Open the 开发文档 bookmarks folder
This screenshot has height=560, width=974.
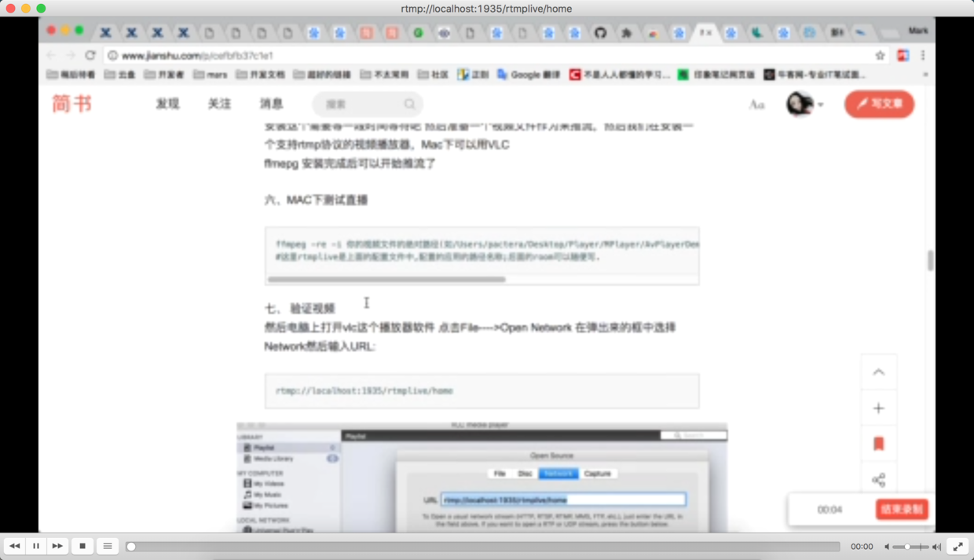click(261, 74)
